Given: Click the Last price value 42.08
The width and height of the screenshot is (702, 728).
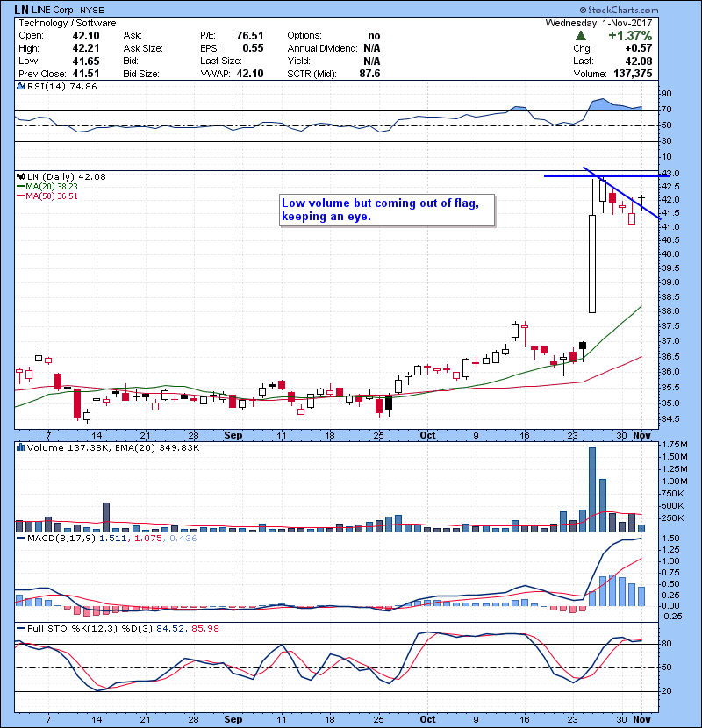Looking at the screenshot, I should tap(639, 61).
